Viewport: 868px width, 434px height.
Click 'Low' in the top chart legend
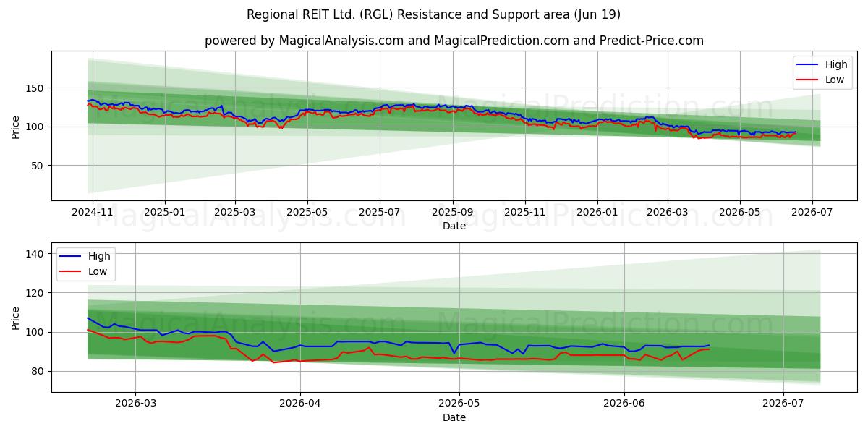coord(835,80)
